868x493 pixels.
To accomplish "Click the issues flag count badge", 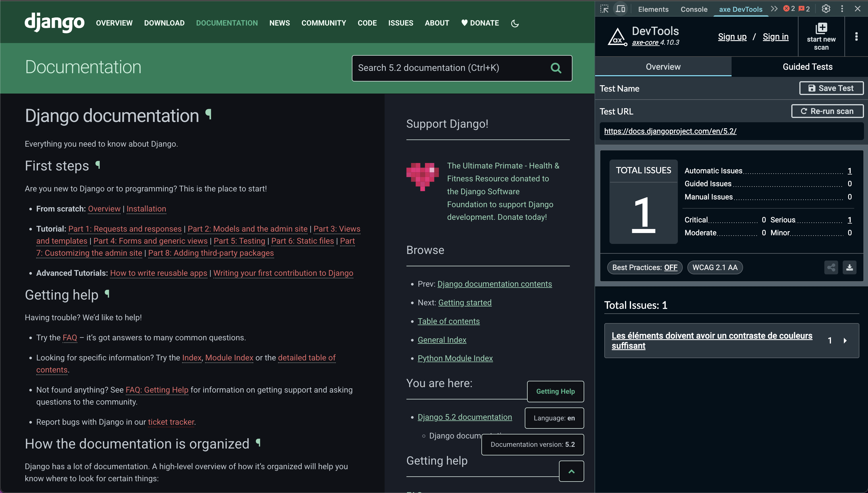I will click(x=804, y=9).
